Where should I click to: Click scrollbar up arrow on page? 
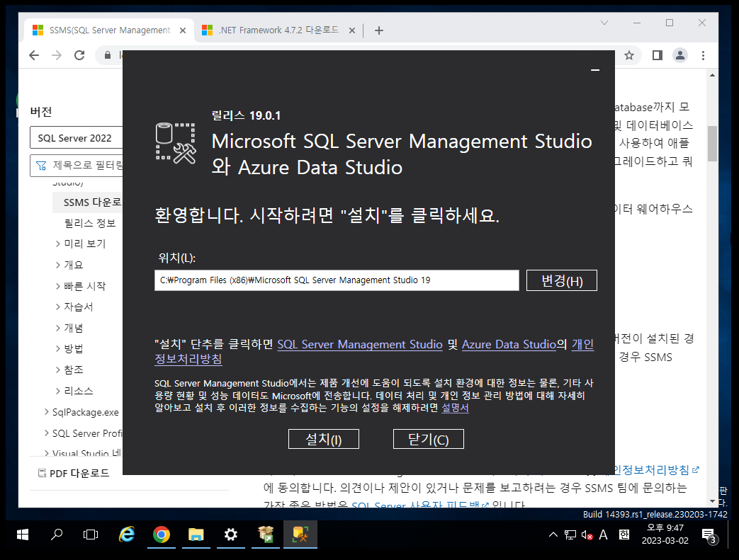712,75
